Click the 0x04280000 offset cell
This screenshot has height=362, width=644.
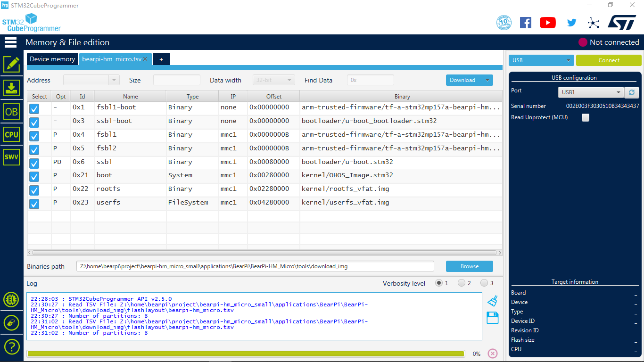point(273,203)
